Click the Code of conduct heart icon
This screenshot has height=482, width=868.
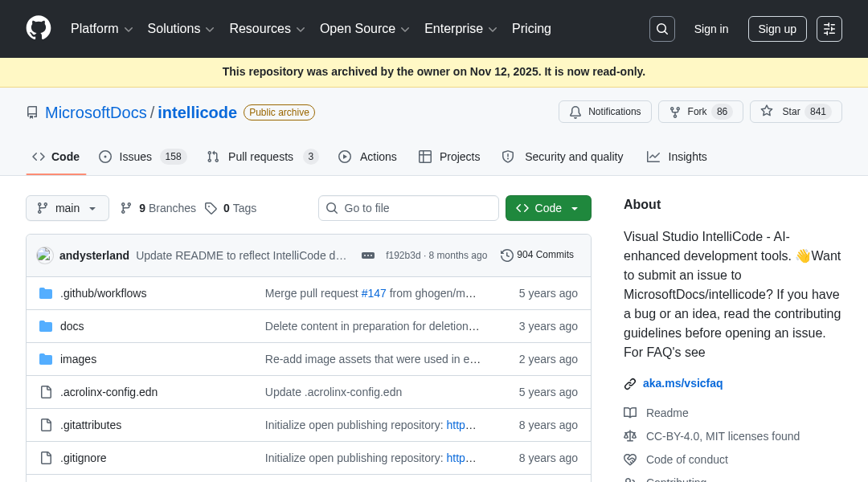(x=630, y=460)
